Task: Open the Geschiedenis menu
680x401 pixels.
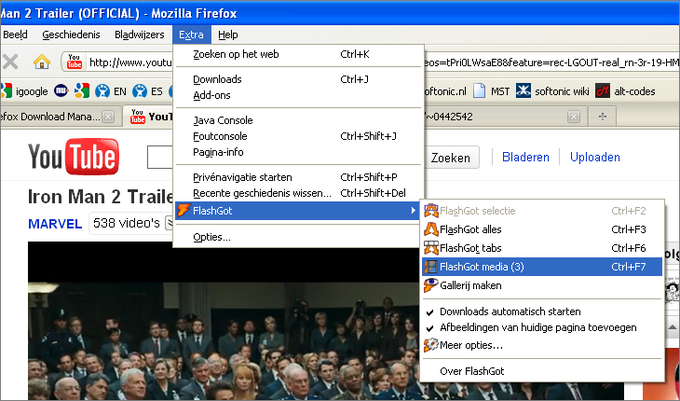Action: (x=71, y=35)
